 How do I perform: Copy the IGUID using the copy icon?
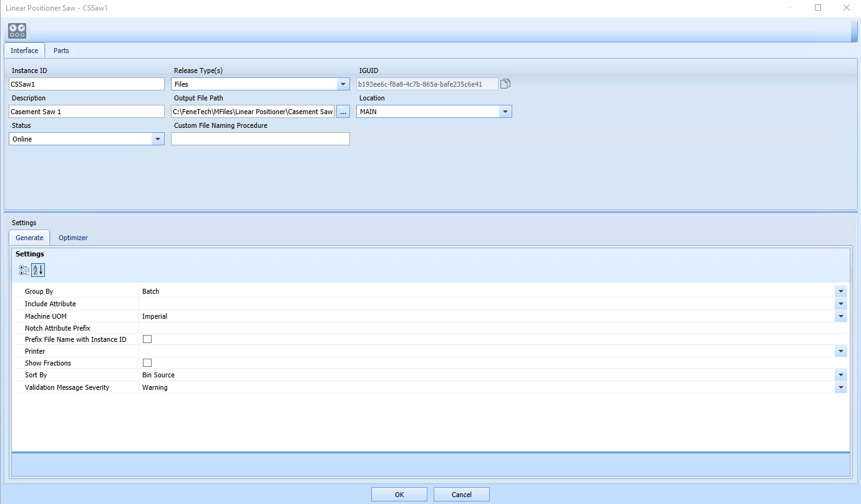505,83
